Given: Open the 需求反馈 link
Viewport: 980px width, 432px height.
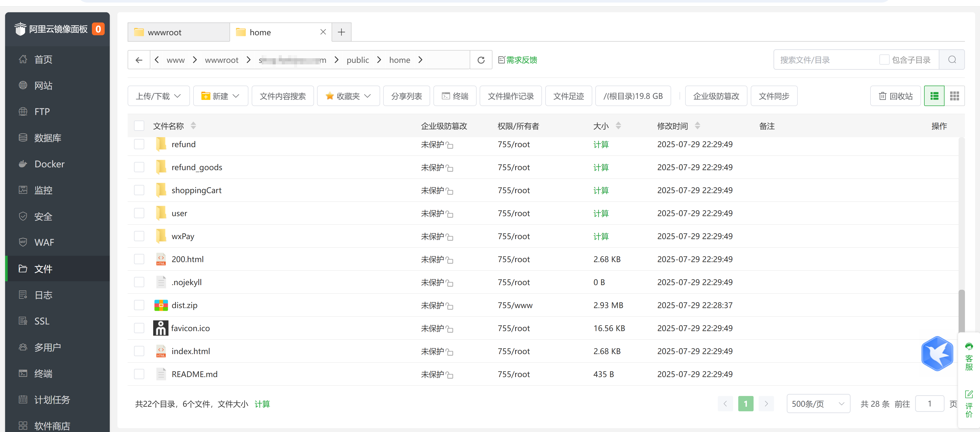Looking at the screenshot, I should pyautogui.click(x=517, y=60).
